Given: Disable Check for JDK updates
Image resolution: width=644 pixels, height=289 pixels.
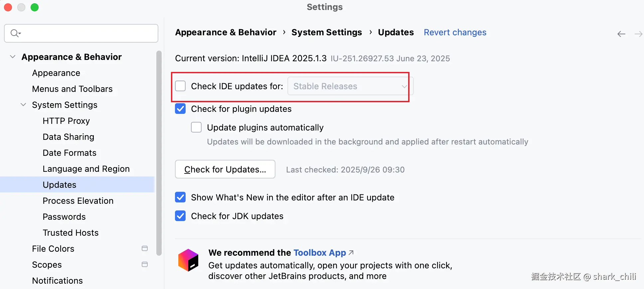Looking at the screenshot, I should 180,216.
